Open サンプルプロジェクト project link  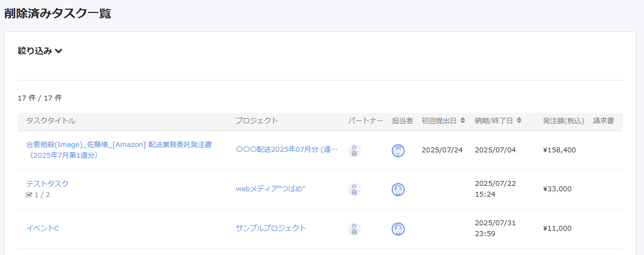pos(271,229)
